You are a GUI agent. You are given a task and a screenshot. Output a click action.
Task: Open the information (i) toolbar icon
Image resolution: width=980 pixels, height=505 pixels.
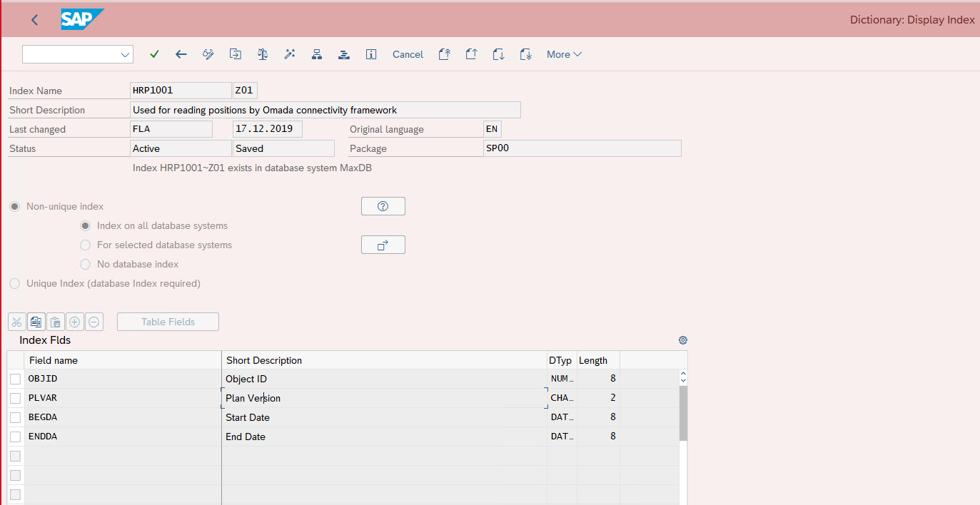[x=371, y=54]
